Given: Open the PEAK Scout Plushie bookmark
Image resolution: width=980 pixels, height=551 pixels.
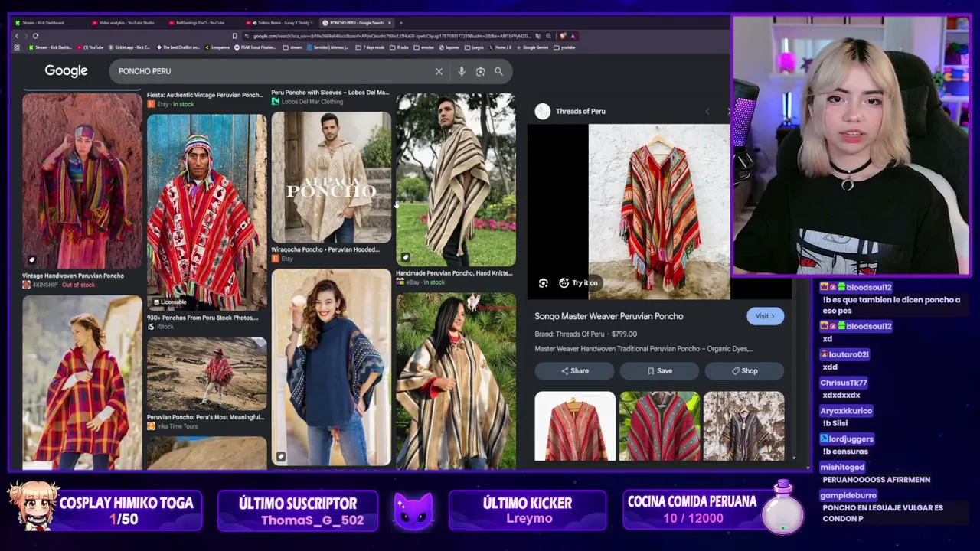Looking at the screenshot, I should click(x=256, y=47).
